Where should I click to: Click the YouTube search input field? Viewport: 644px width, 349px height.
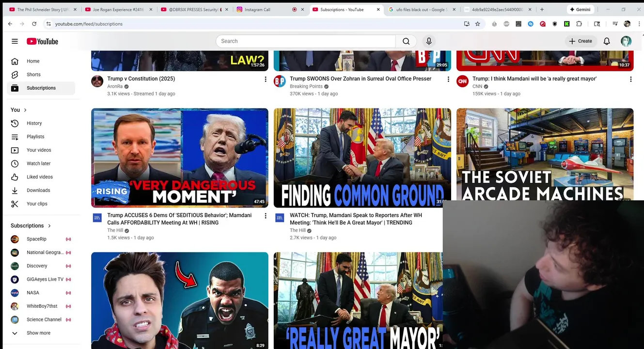click(306, 41)
